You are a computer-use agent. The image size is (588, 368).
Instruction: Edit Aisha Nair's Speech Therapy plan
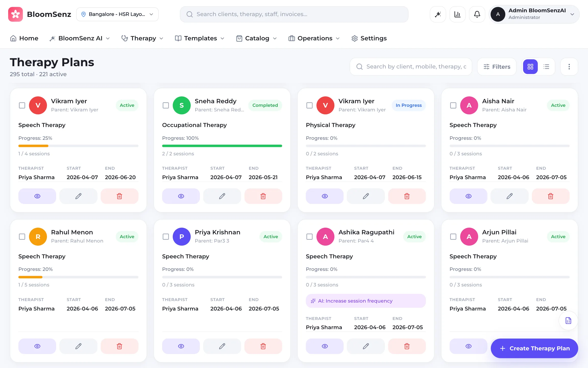(509, 196)
